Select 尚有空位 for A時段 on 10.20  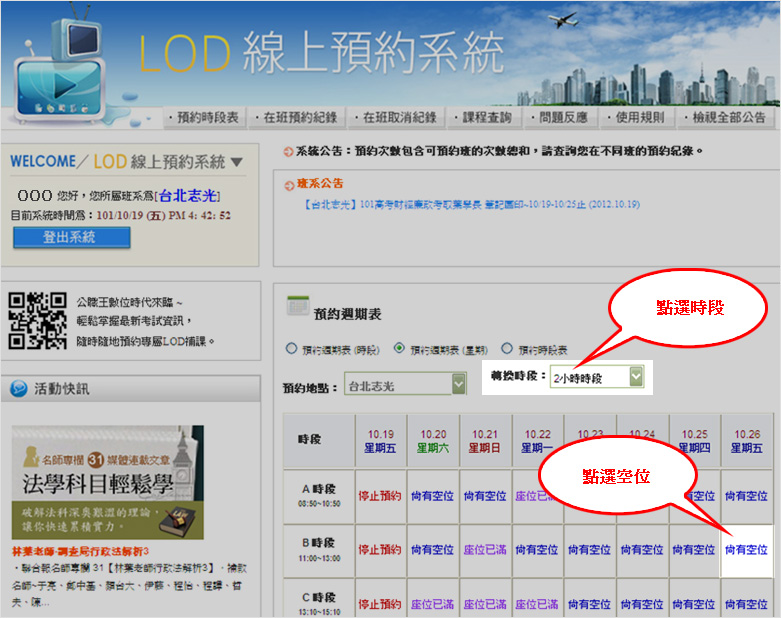point(432,496)
